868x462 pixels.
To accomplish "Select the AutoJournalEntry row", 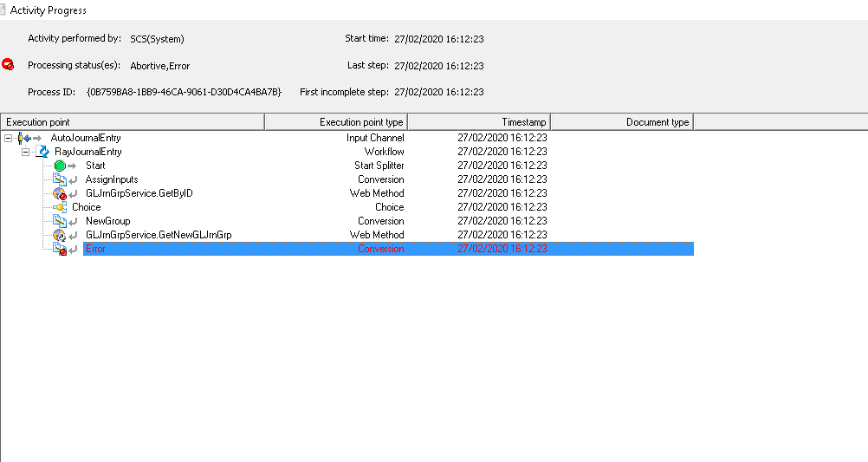I will pos(86,138).
